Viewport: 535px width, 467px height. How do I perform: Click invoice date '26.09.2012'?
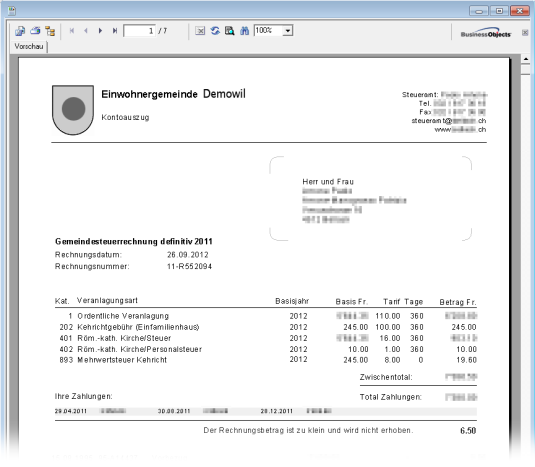(188, 255)
